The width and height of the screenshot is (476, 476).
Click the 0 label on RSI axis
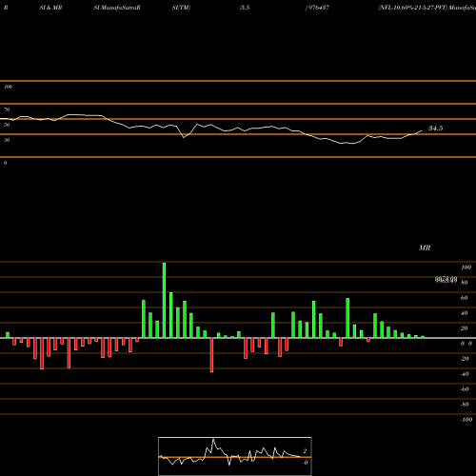[x=5, y=163]
